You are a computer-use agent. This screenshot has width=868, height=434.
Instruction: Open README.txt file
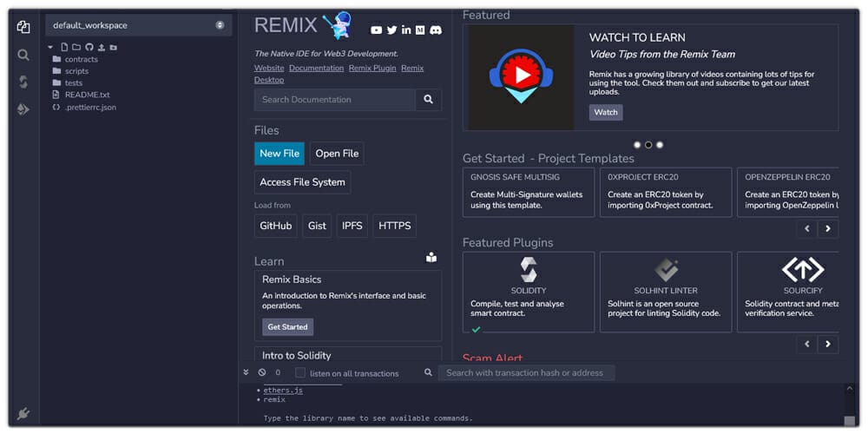[87, 95]
